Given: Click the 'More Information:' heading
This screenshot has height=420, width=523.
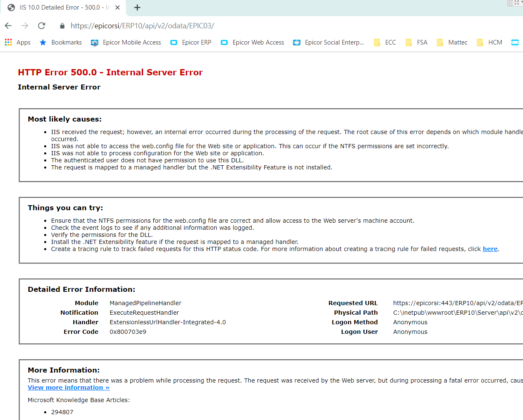Looking at the screenshot, I should pos(64,370).
